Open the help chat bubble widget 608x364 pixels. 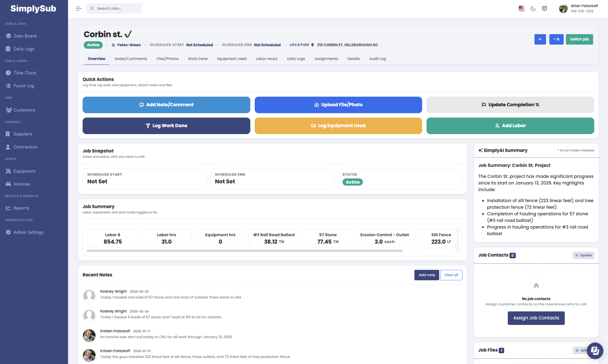coord(595,351)
